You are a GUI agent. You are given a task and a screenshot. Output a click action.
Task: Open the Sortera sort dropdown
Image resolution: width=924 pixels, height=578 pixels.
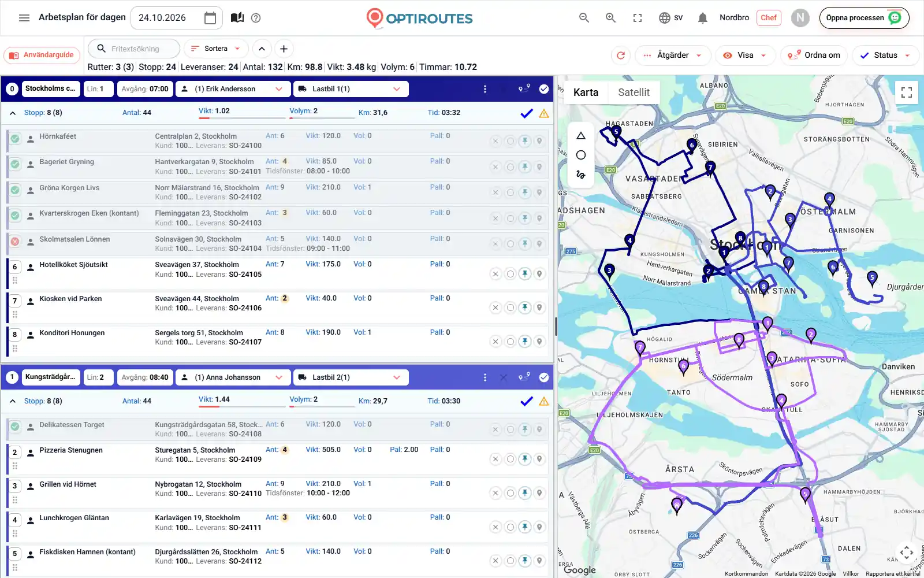215,49
